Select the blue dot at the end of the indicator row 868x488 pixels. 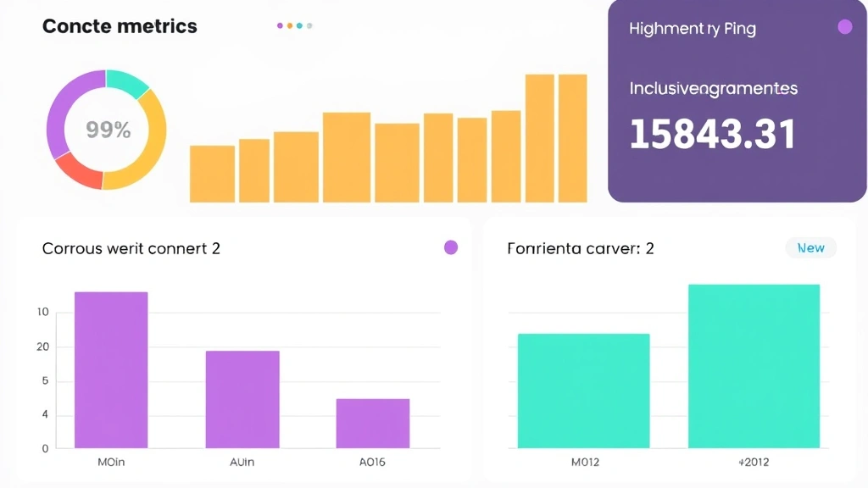coord(309,25)
